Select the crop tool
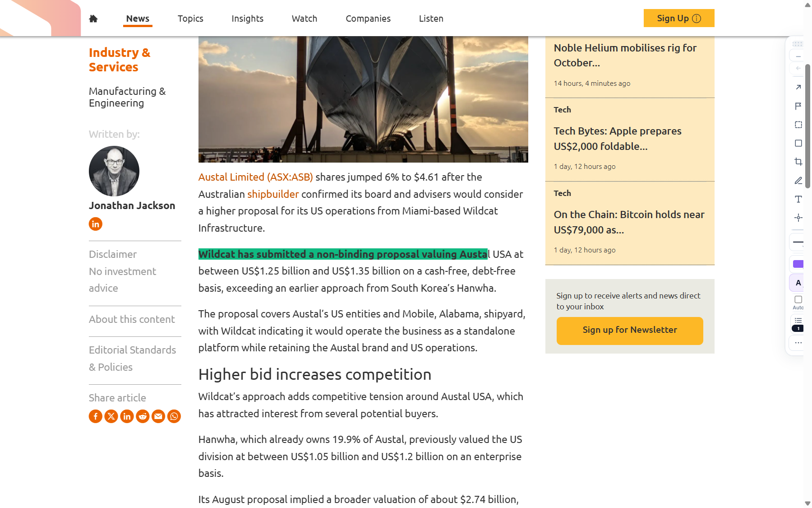This screenshot has height=508, width=812. [x=798, y=162]
